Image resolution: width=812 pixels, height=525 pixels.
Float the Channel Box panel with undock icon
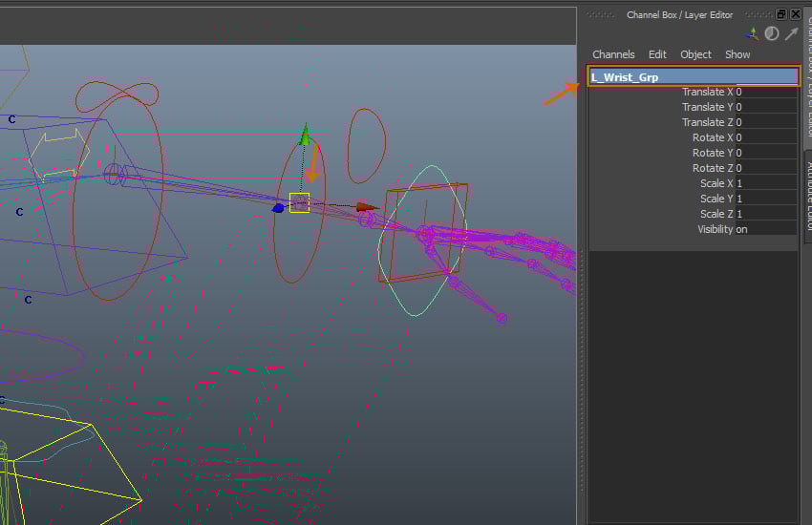781,14
